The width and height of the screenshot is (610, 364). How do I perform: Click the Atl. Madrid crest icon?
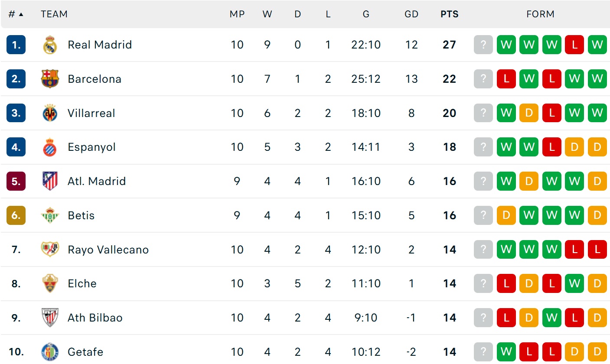click(x=50, y=181)
